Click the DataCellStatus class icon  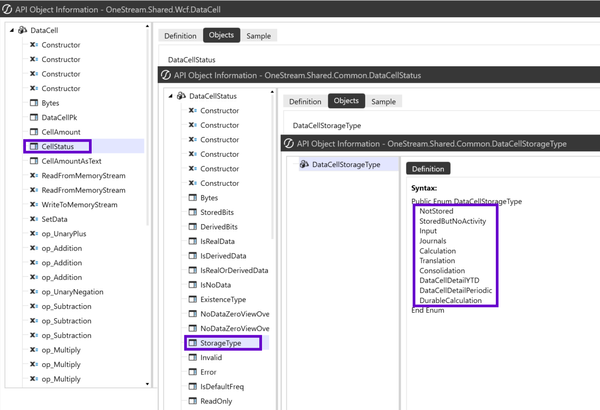181,96
